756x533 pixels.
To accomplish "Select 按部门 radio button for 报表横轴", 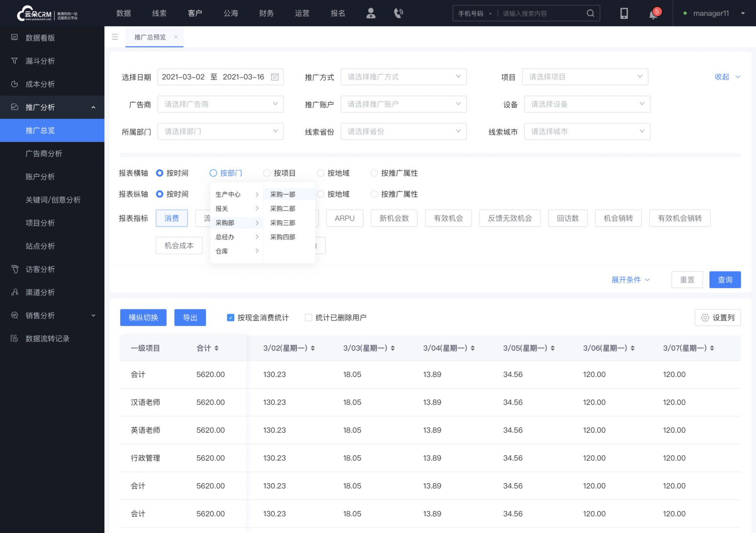I will pyautogui.click(x=213, y=173).
